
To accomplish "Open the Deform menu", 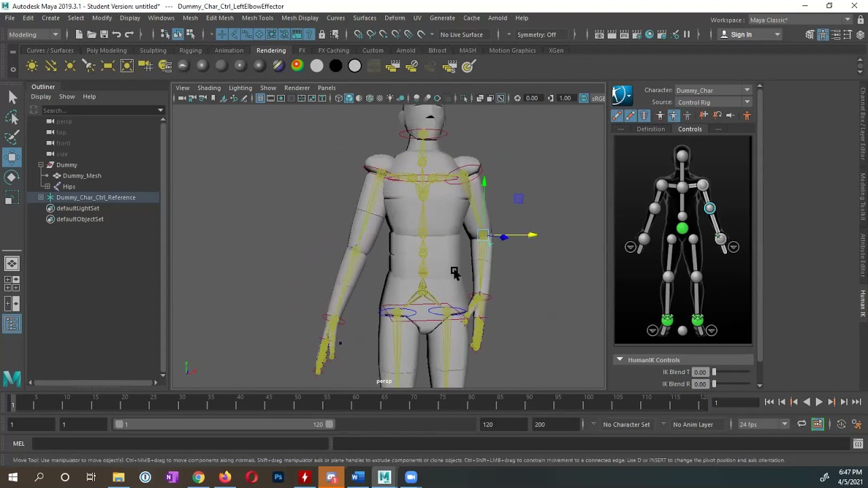I will pyautogui.click(x=395, y=18).
